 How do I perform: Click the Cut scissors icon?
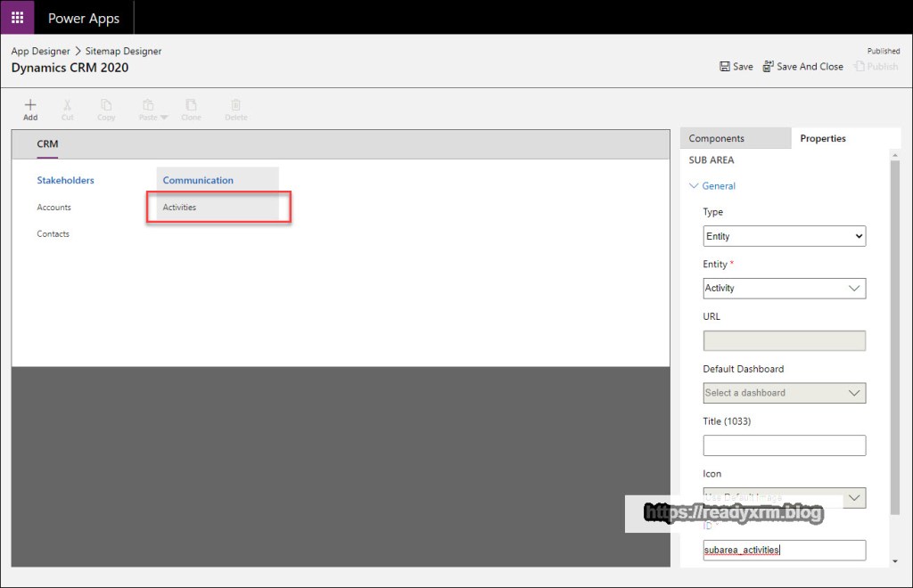[x=68, y=104]
